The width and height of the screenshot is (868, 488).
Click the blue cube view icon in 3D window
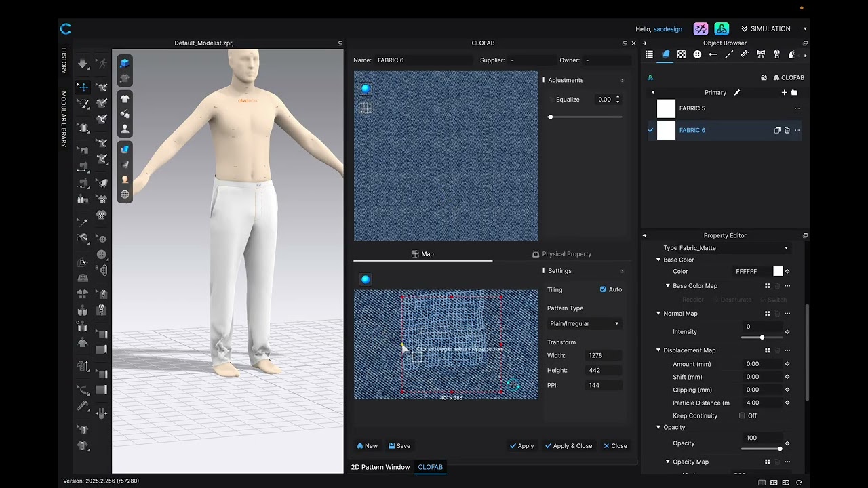[x=125, y=63]
